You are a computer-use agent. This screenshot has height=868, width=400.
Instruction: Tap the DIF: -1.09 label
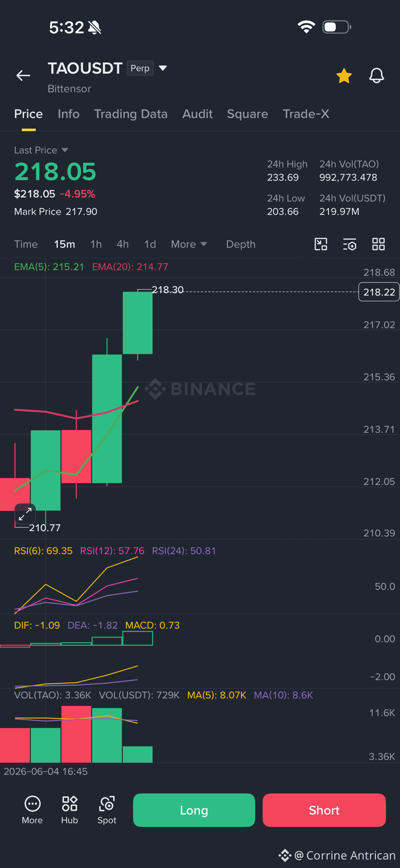click(x=37, y=625)
